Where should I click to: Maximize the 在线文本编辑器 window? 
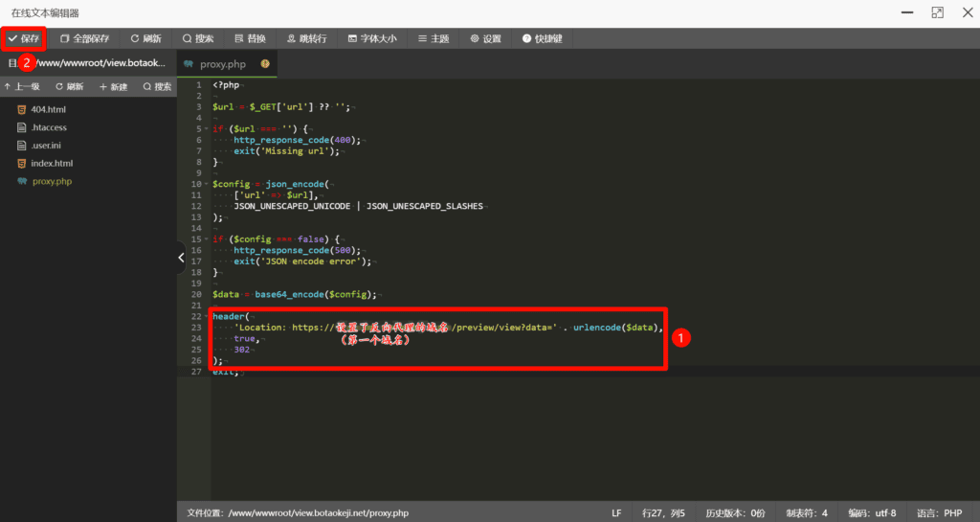click(x=938, y=12)
